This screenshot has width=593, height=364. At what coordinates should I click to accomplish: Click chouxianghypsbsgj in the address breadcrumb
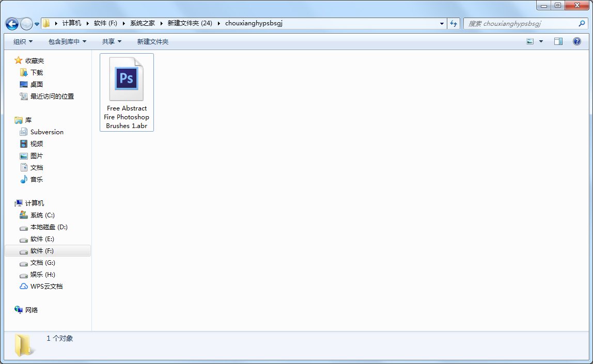point(254,23)
